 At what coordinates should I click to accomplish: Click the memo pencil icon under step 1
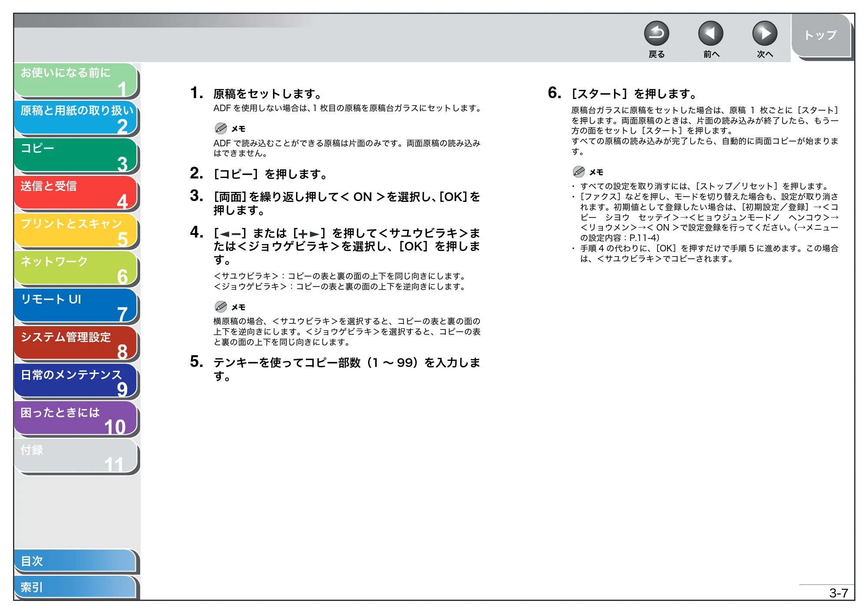coord(221,128)
